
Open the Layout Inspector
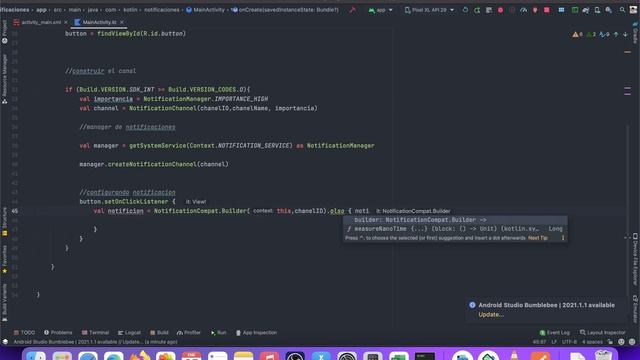click(x=602, y=333)
